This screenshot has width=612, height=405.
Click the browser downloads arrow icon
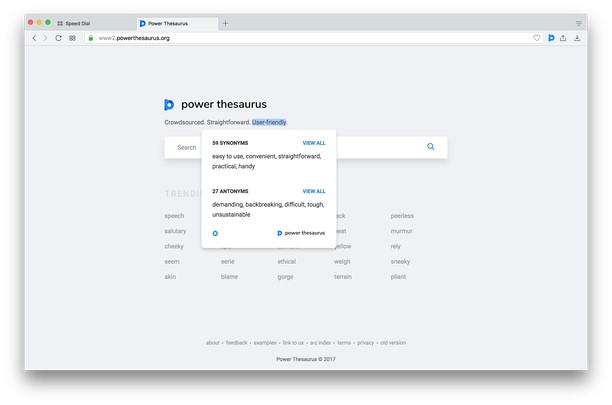tap(577, 38)
